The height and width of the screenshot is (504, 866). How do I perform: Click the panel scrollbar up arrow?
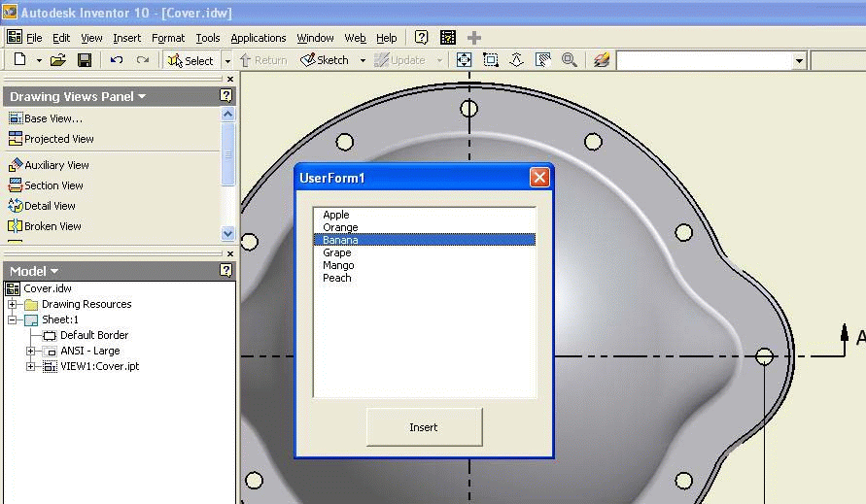[x=228, y=115]
